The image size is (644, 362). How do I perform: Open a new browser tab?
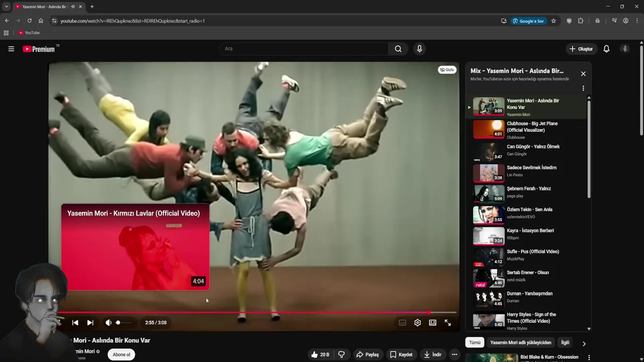[92, 7]
